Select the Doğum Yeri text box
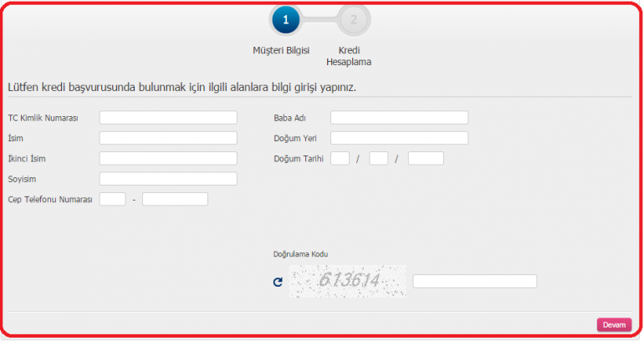Image resolution: width=644 pixels, height=341 pixels. (x=399, y=138)
